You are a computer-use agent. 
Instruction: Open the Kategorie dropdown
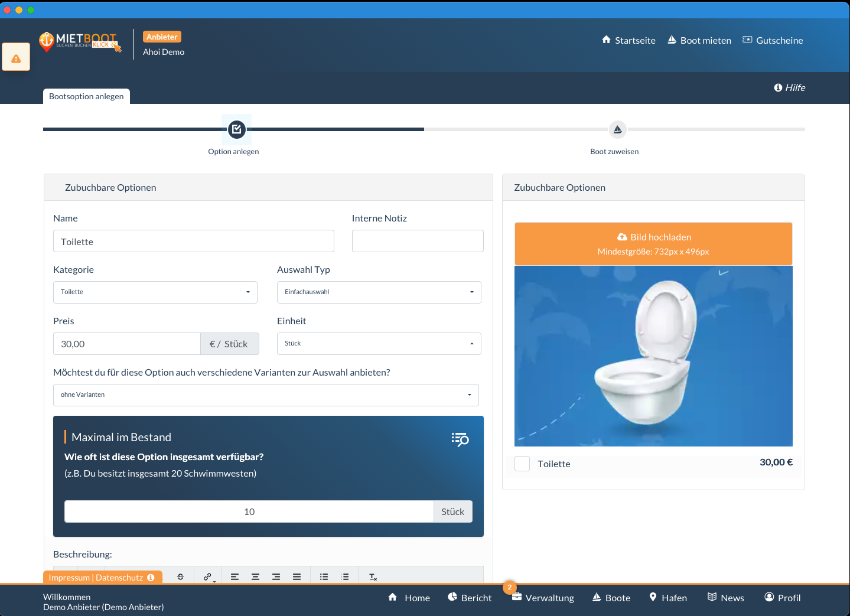point(155,292)
